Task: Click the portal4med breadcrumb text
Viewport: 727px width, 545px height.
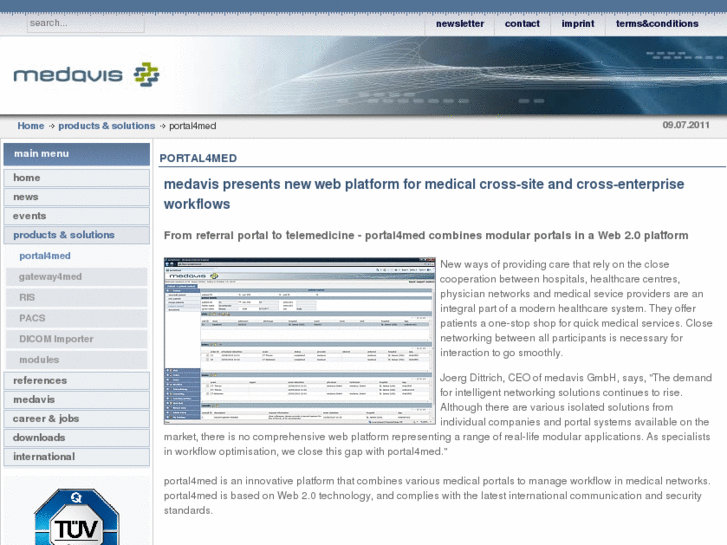Action: tap(192, 126)
